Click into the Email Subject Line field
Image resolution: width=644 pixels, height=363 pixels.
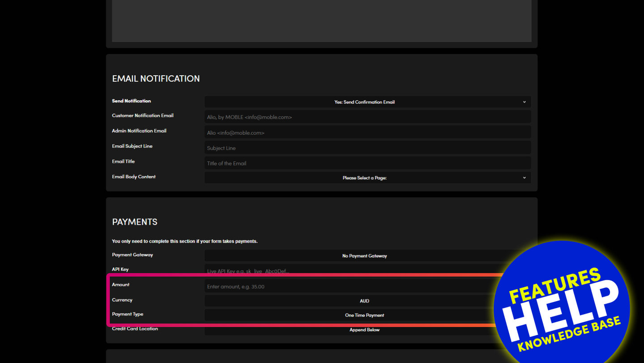[367, 148]
